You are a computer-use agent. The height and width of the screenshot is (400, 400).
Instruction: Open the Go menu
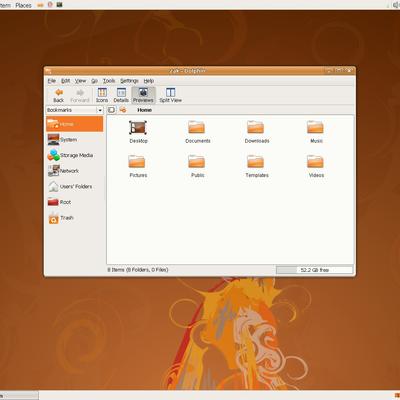[x=95, y=81]
